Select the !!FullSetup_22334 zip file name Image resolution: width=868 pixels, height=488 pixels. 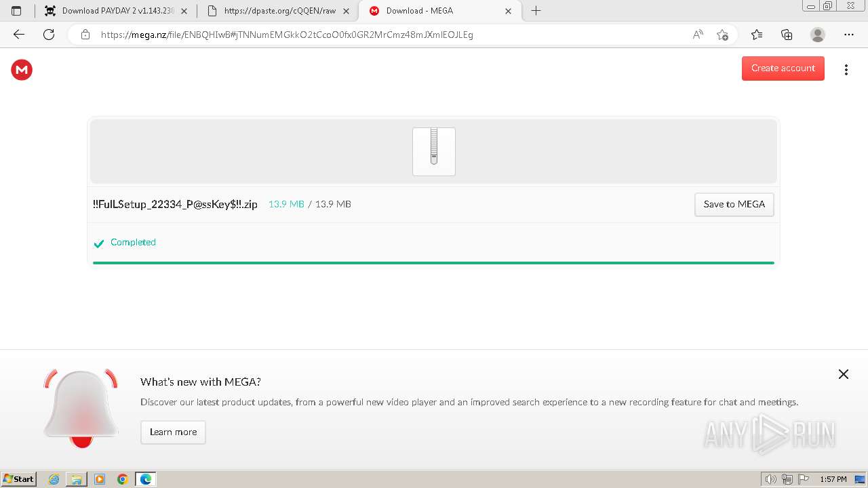click(x=175, y=204)
